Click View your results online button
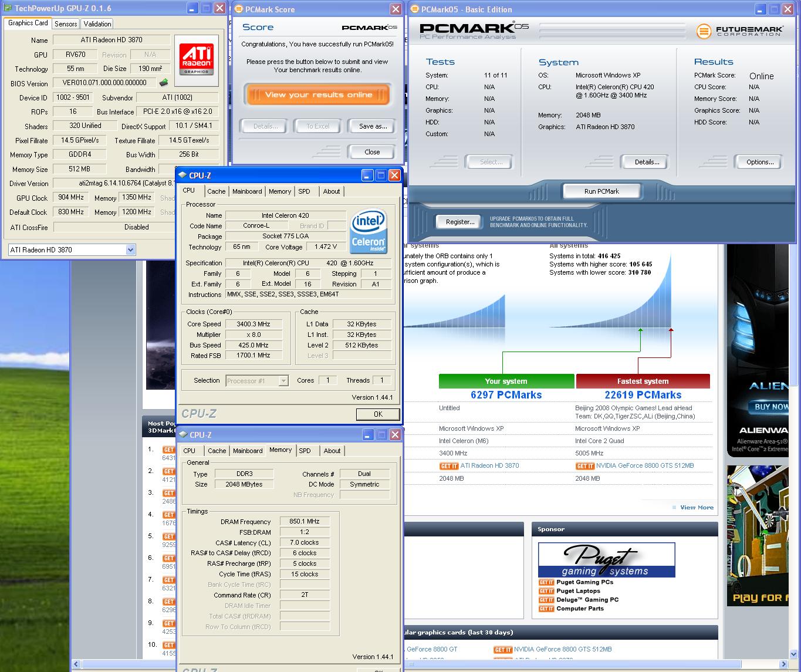This screenshot has height=672, width=801. tap(318, 94)
